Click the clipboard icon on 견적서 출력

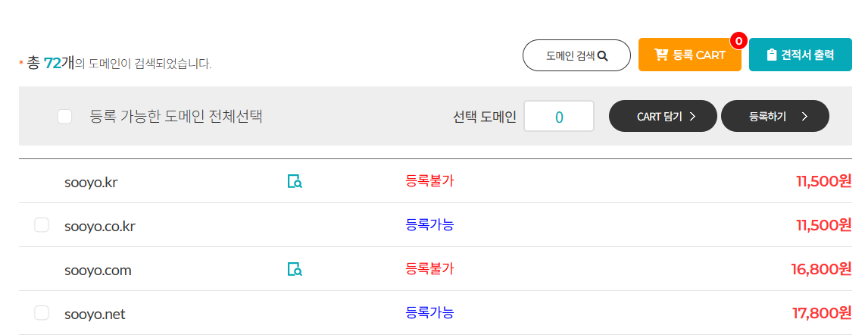point(771,55)
